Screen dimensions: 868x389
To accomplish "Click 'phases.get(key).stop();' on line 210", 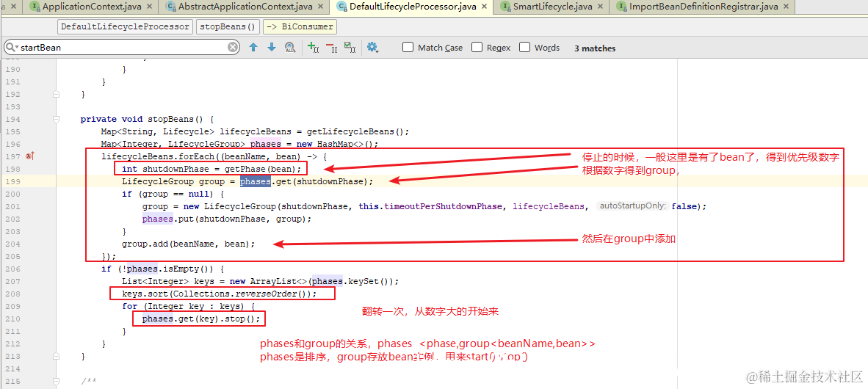I will point(201,319).
